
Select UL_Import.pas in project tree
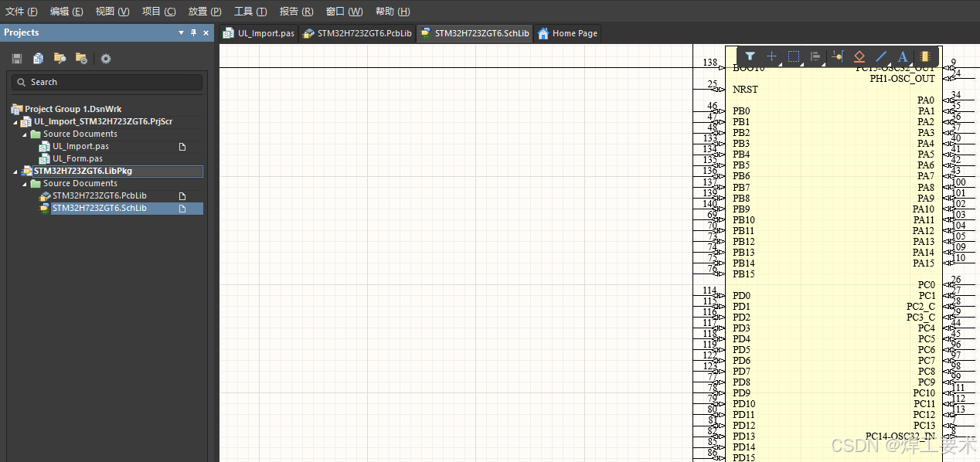coord(80,146)
